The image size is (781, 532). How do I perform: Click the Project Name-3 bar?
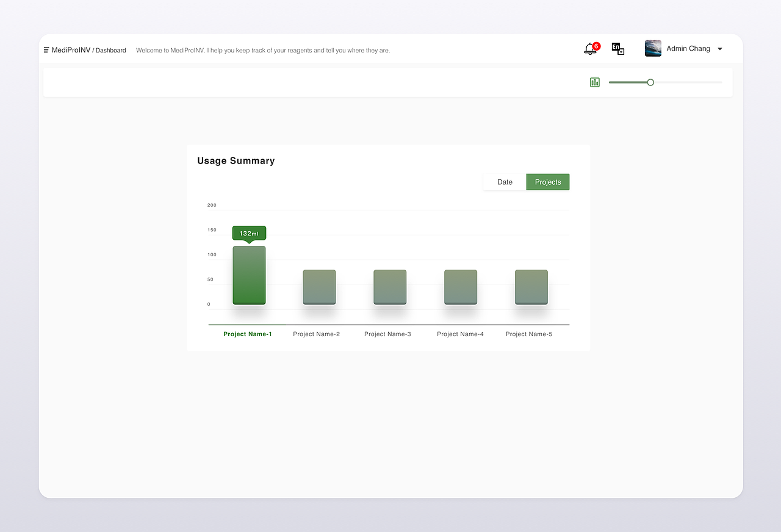(390, 287)
